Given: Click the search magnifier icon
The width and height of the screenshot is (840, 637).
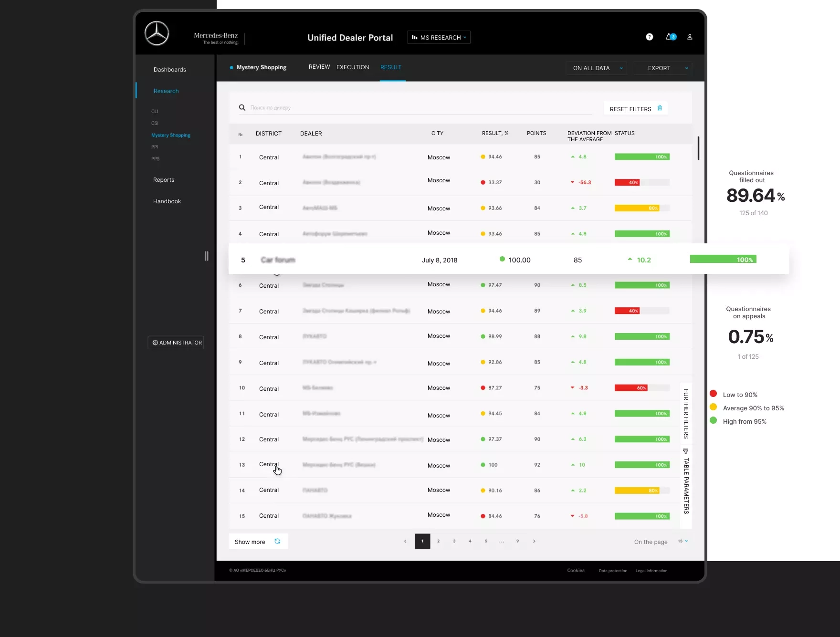Looking at the screenshot, I should (242, 107).
